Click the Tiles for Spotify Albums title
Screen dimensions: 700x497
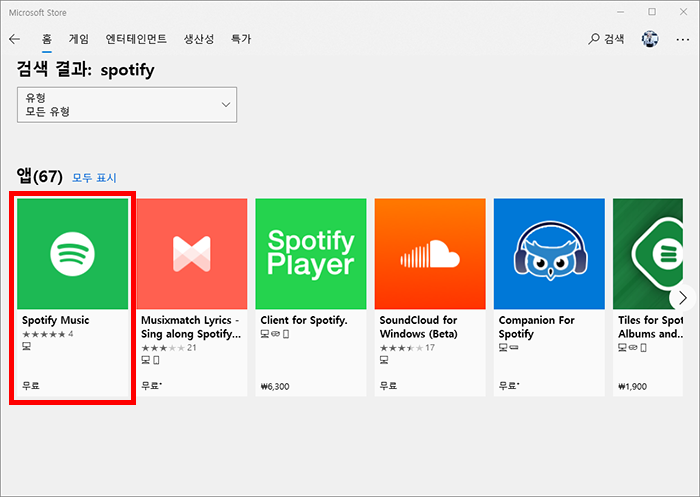point(650,327)
